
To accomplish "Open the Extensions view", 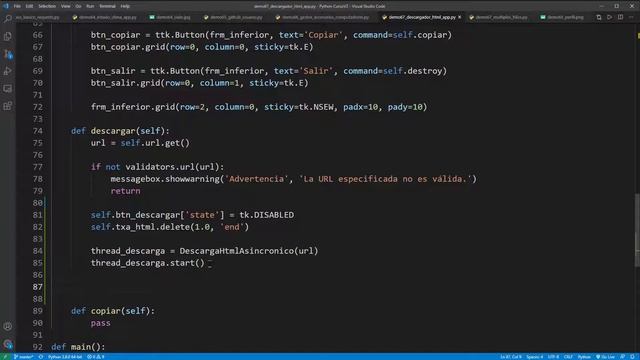I will pyautogui.click(x=8, y=106).
